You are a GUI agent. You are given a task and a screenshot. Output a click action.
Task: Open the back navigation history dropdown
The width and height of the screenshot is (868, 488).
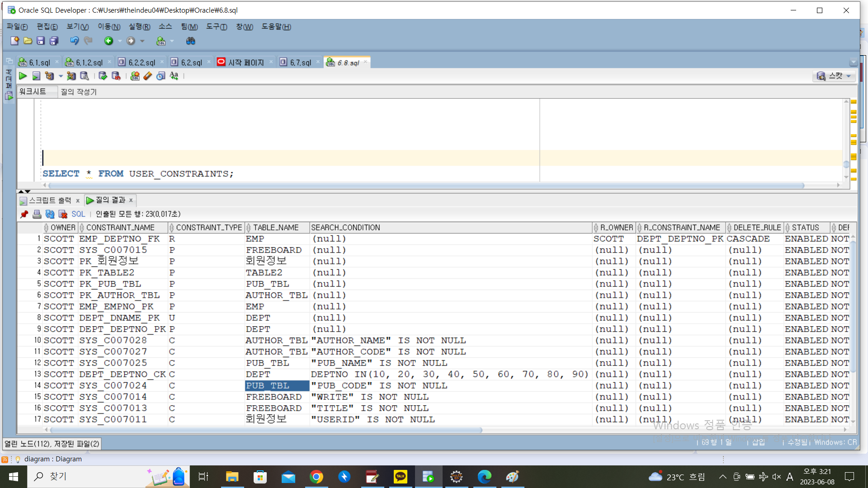click(x=120, y=41)
